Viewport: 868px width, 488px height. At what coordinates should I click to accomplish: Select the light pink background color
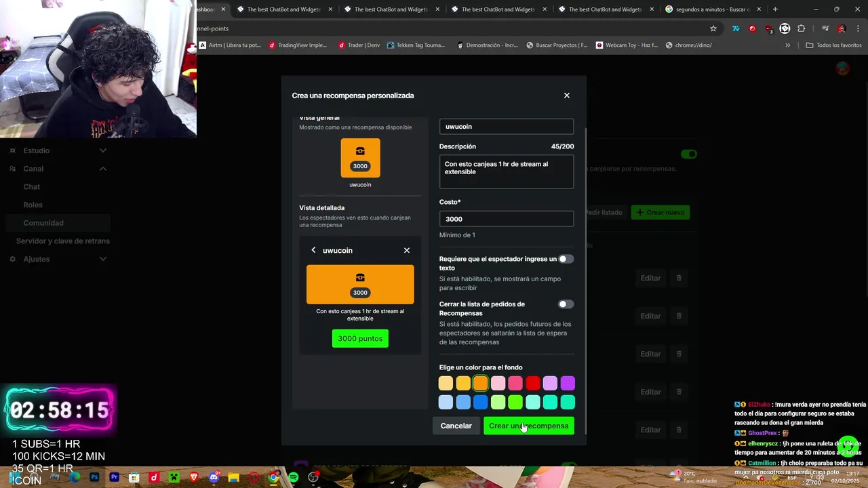pos(498,384)
